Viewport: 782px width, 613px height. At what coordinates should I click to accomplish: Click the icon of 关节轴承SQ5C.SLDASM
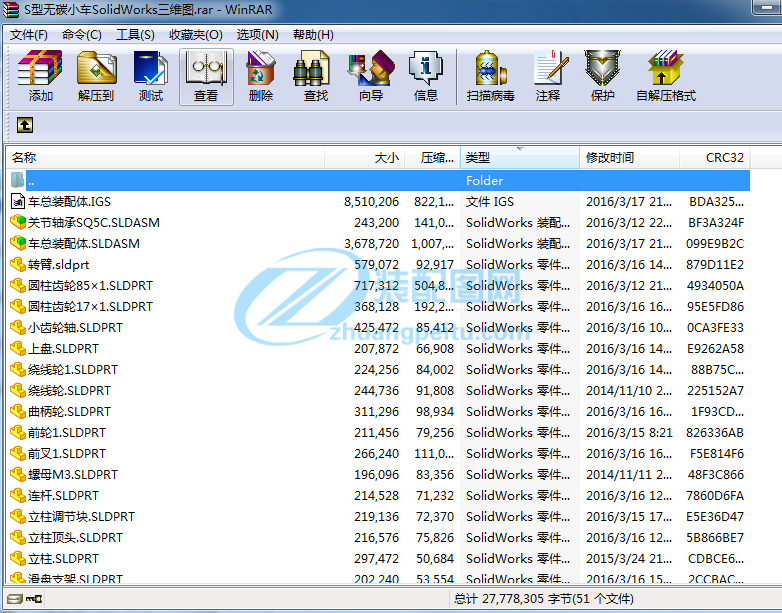[18, 222]
